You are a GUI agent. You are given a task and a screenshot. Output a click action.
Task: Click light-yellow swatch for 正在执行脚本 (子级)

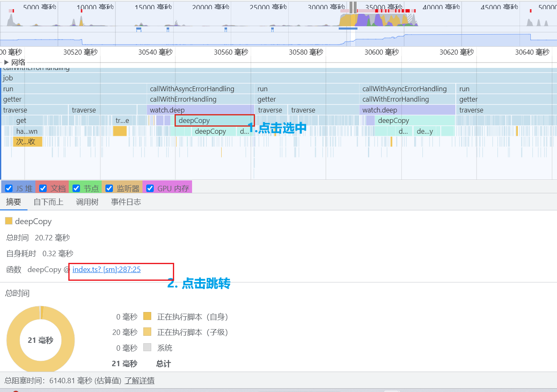[147, 332]
